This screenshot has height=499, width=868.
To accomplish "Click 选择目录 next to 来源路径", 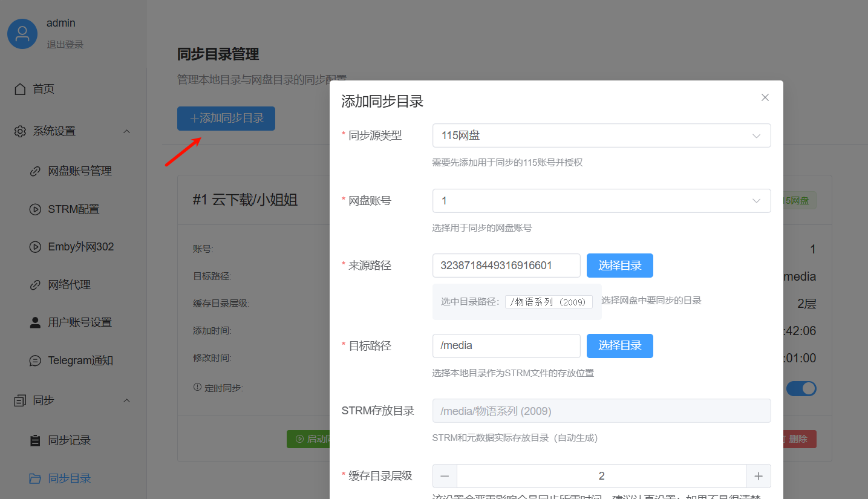I will pos(619,265).
